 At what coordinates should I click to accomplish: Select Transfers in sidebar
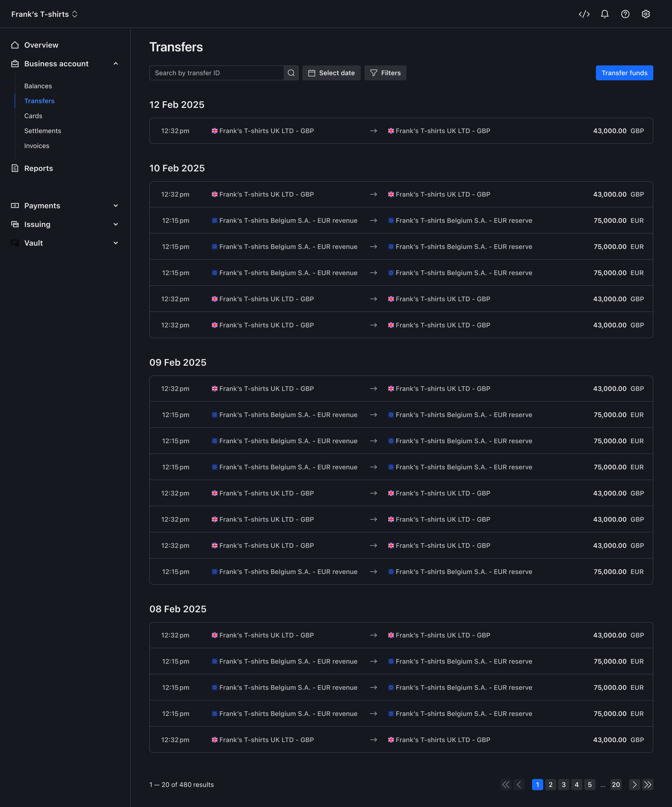click(39, 101)
